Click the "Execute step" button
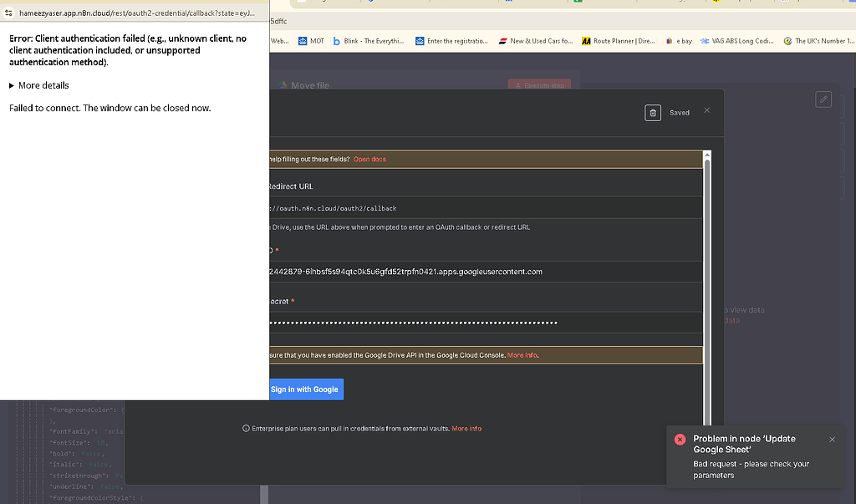The height and width of the screenshot is (504, 856). tap(541, 84)
